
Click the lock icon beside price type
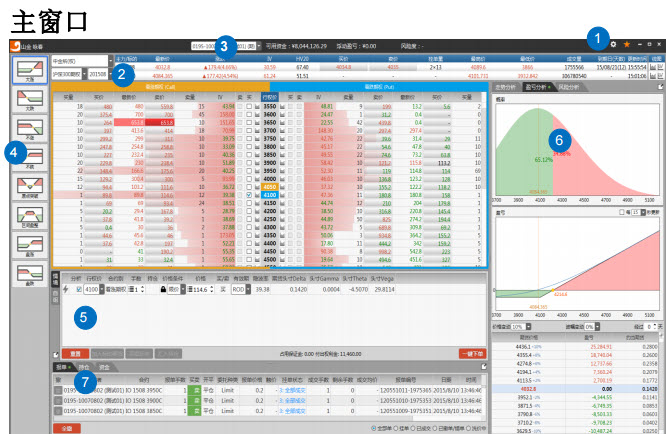point(163,289)
